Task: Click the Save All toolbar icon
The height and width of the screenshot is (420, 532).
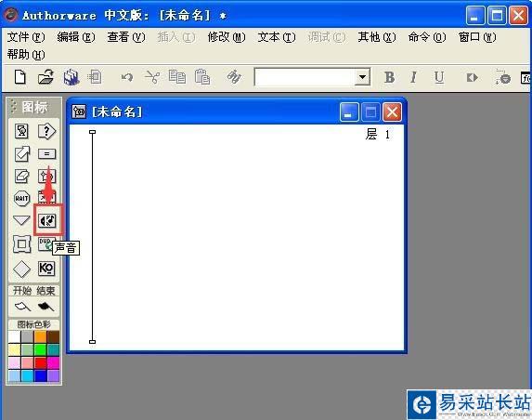Action: coord(71,77)
